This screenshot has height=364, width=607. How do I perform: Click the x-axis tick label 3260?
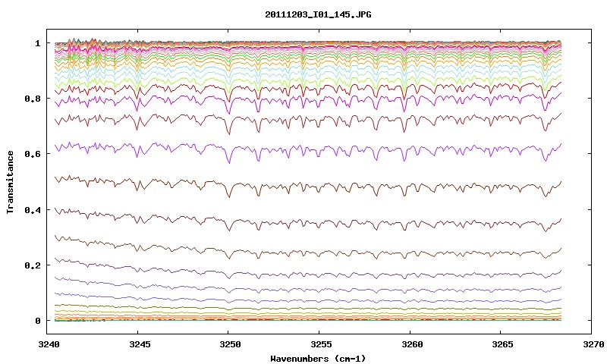[411, 344]
